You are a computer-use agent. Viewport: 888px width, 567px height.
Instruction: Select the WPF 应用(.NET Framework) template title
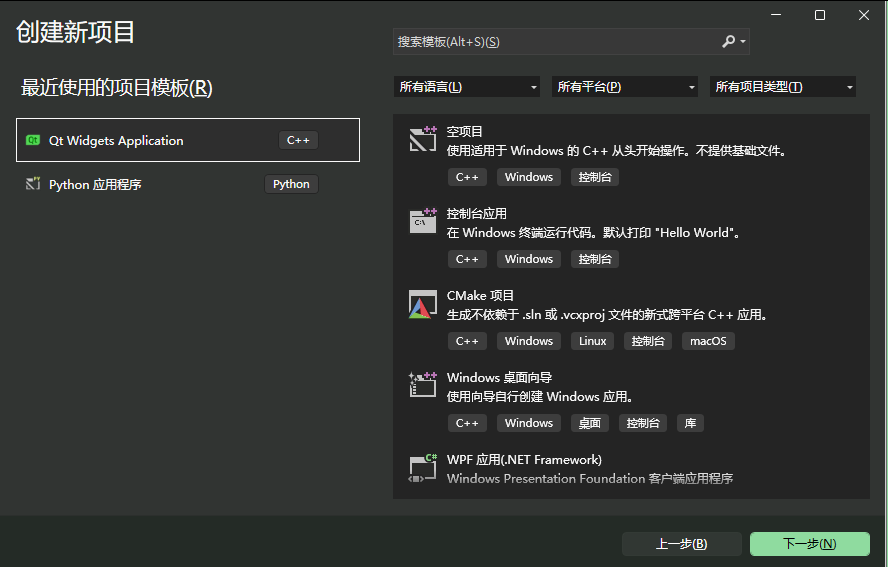tap(524, 459)
